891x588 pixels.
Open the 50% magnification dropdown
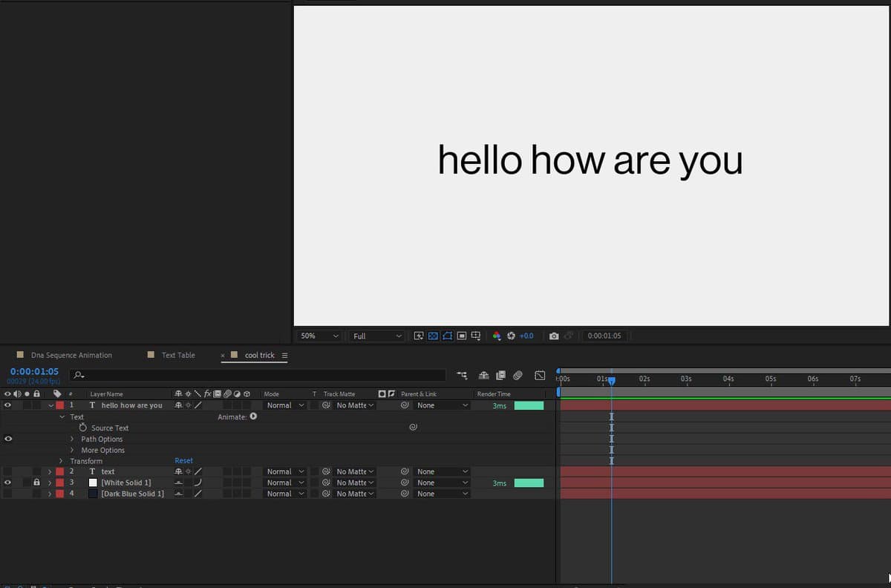(x=319, y=336)
